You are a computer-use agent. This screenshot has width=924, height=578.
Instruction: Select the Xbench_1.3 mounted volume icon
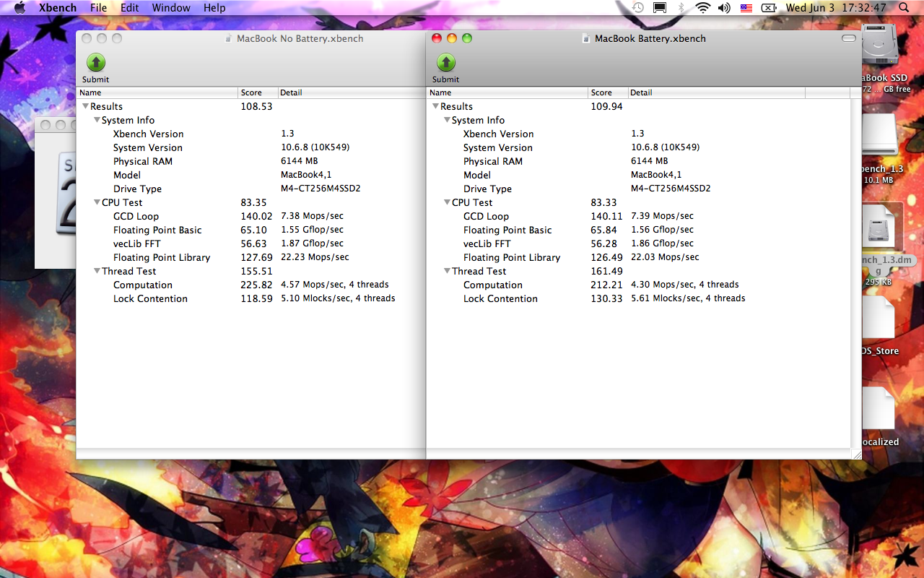pos(881,135)
